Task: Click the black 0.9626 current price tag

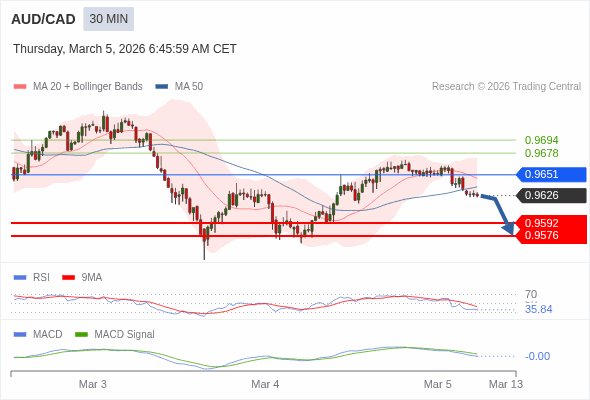Action: click(551, 196)
